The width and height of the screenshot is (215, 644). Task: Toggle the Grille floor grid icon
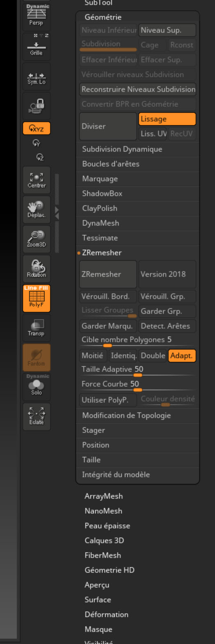pos(37,46)
